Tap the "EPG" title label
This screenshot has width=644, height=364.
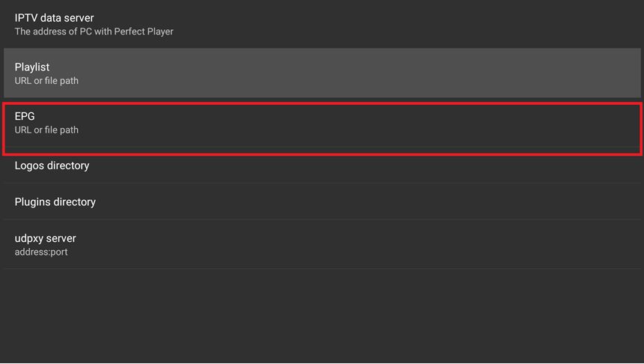[x=25, y=116]
